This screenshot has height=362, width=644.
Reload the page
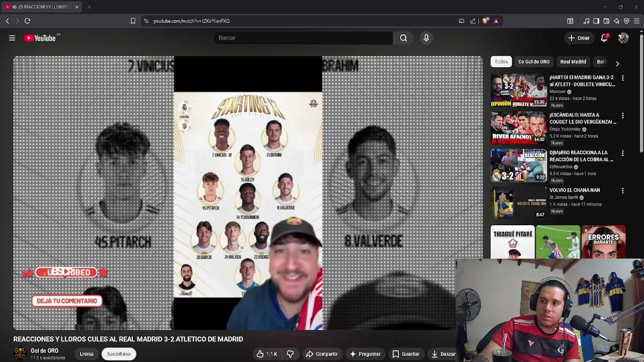28,21
